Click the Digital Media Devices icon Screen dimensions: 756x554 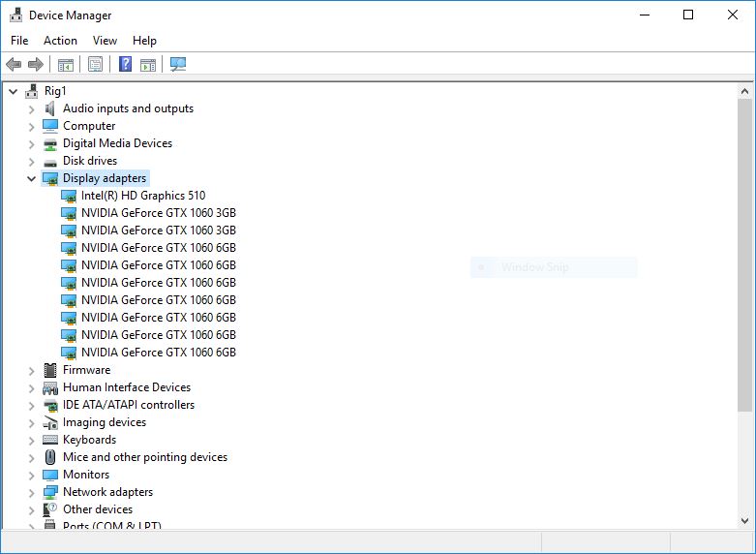(x=50, y=143)
